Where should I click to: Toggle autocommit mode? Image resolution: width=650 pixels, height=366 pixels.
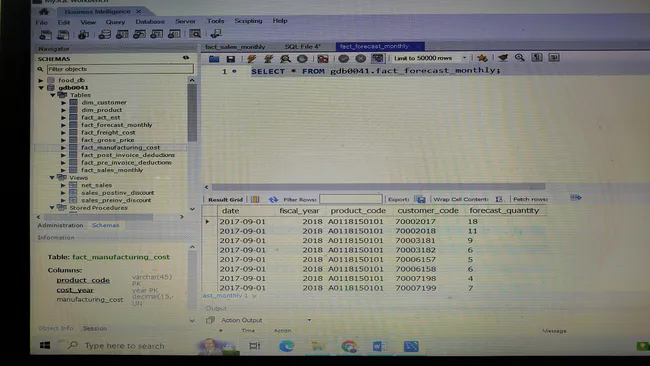378,58
